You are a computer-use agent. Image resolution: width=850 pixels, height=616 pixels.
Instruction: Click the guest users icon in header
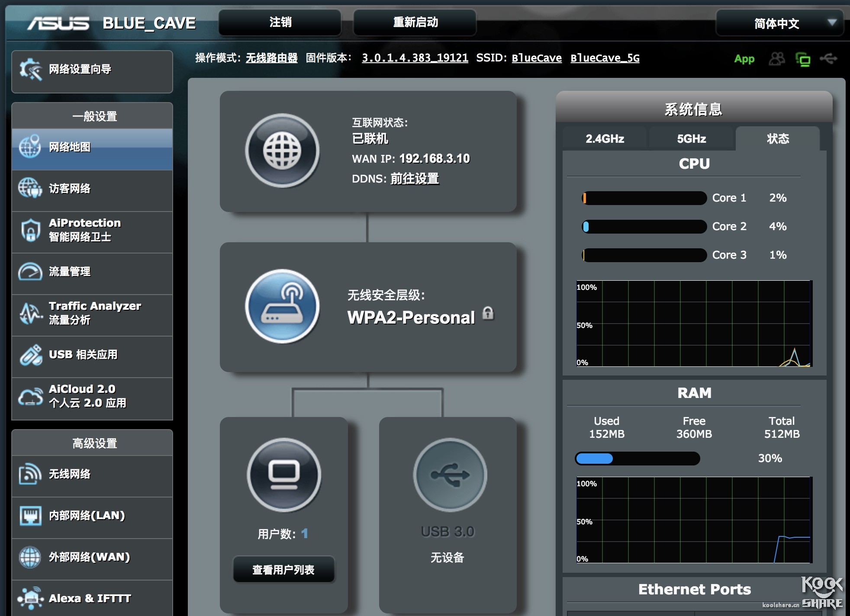pos(777,59)
